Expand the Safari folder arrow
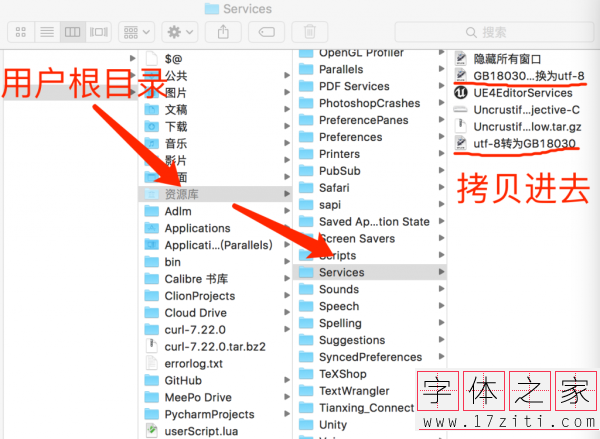 click(441, 188)
